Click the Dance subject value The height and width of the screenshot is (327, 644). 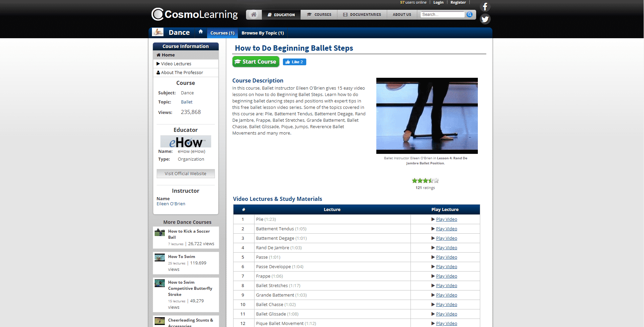point(187,93)
